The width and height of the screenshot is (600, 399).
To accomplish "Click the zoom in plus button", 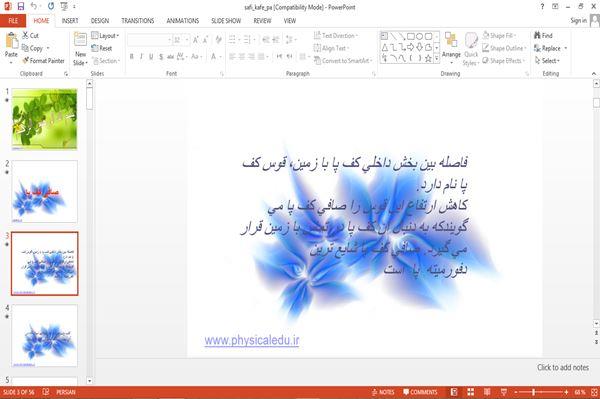I will point(566,392).
